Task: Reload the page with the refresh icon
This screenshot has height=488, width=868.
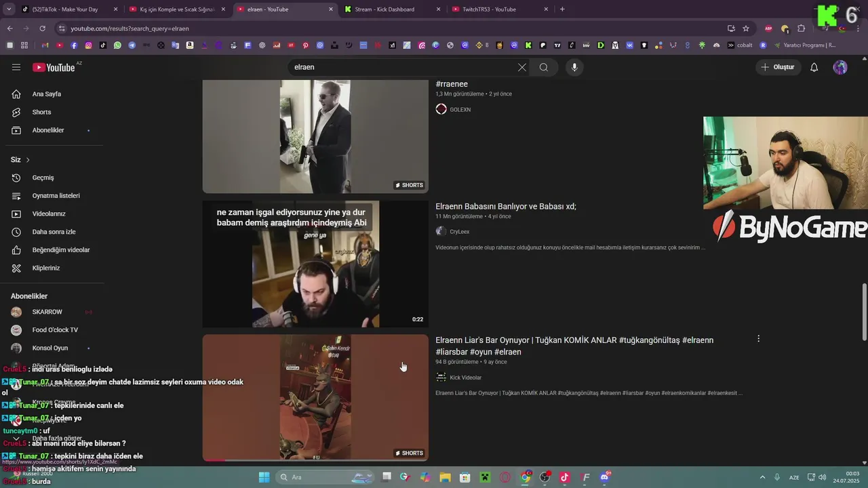Action: [x=42, y=28]
